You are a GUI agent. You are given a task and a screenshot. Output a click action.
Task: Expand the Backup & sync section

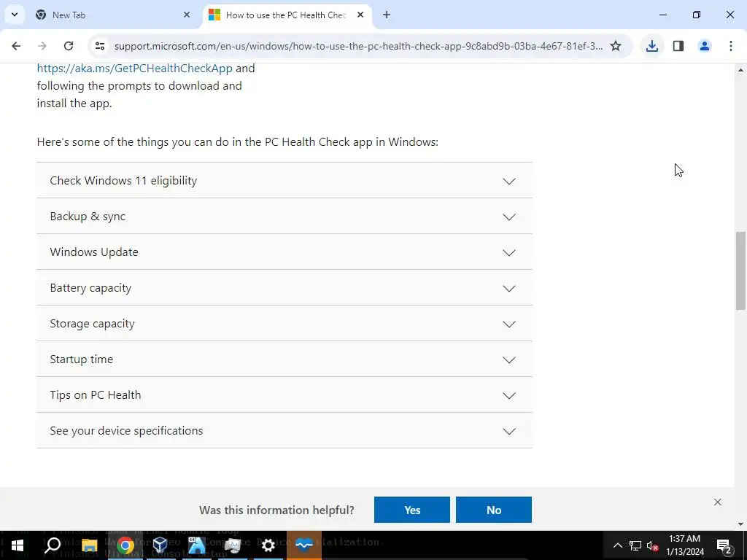[x=285, y=216]
